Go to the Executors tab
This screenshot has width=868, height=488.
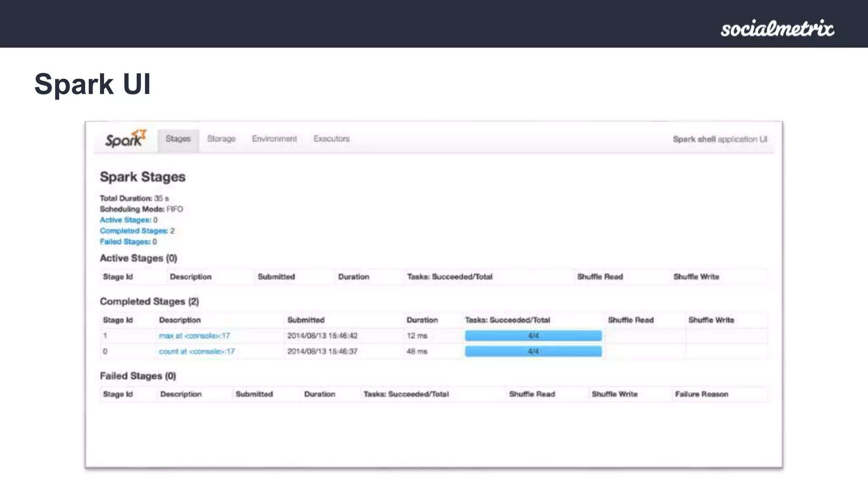click(331, 139)
